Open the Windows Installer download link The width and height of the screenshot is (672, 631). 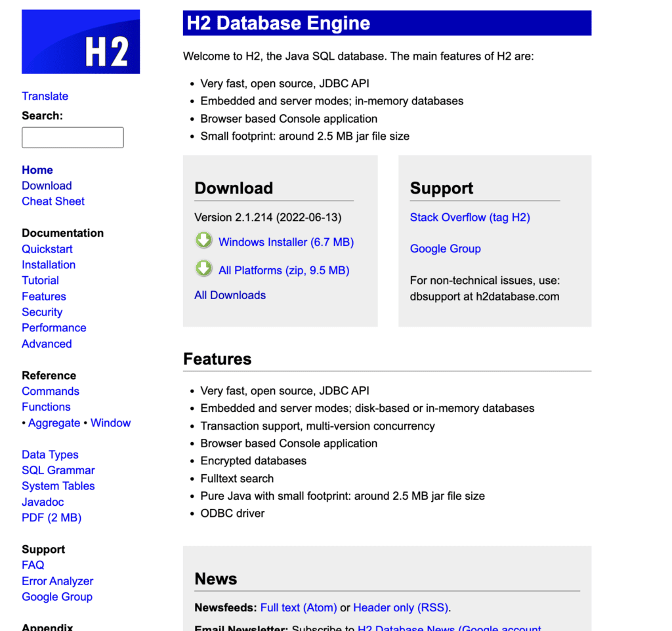[x=285, y=242]
